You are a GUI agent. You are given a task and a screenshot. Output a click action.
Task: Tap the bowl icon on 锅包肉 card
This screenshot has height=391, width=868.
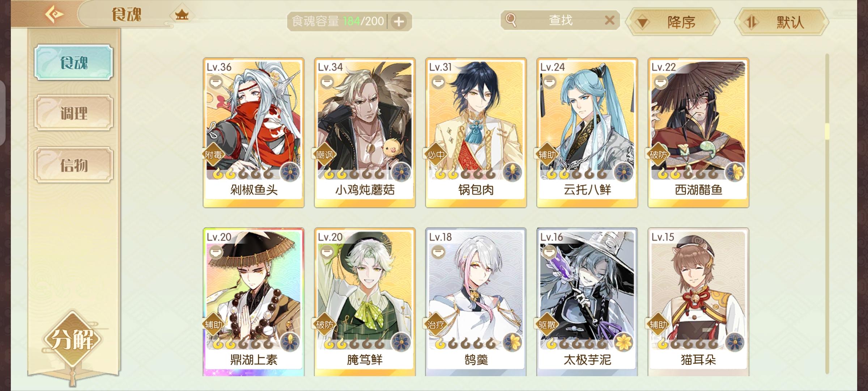[438, 83]
